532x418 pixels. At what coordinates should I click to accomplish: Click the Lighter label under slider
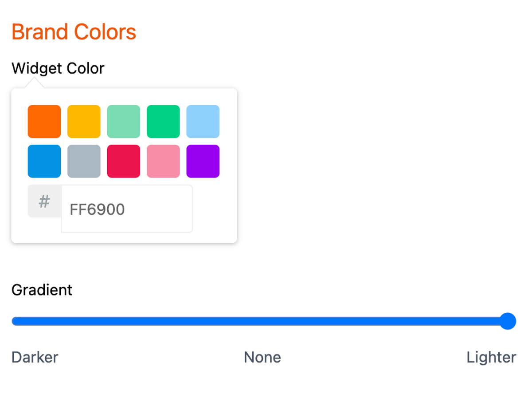[491, 357]
